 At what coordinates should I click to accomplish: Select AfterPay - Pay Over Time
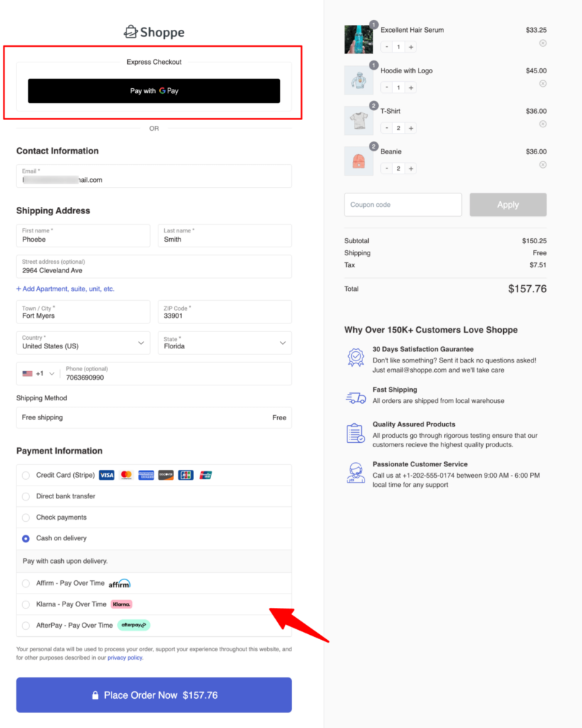coord(25,625)
